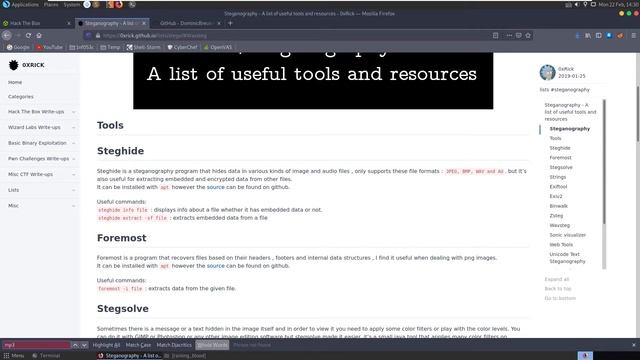Click Go to bottom link

pyautogui.click(x=560, y=298)
